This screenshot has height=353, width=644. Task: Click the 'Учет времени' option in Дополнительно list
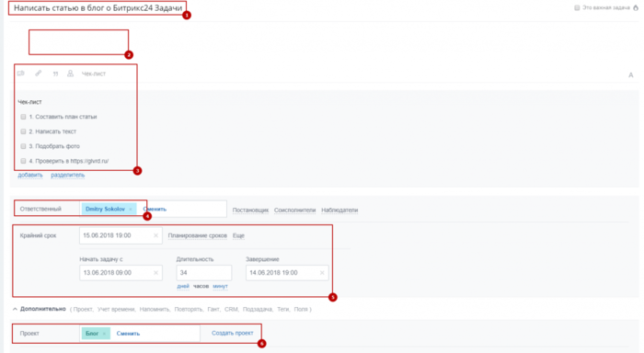pos(116,310)
